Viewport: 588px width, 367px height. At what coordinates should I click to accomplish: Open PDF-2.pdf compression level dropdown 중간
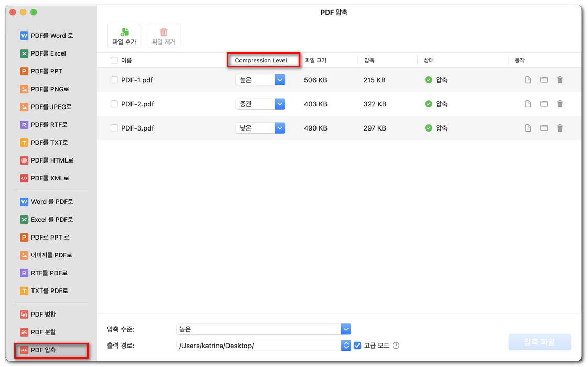click(x=260, y=104)
